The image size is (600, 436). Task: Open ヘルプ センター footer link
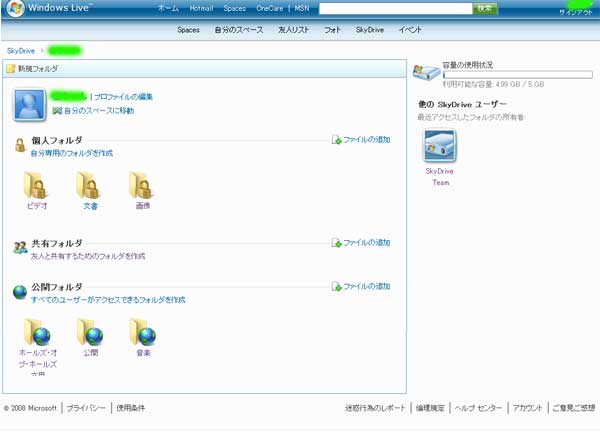click(478, 408)
